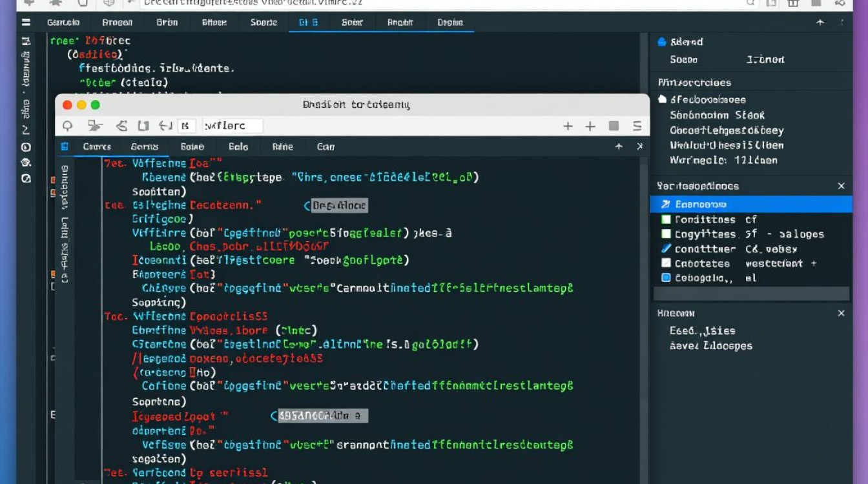Click the plus icon right of the editor tabs
This screenshot has width=868, height=484.
pos(820,22)
